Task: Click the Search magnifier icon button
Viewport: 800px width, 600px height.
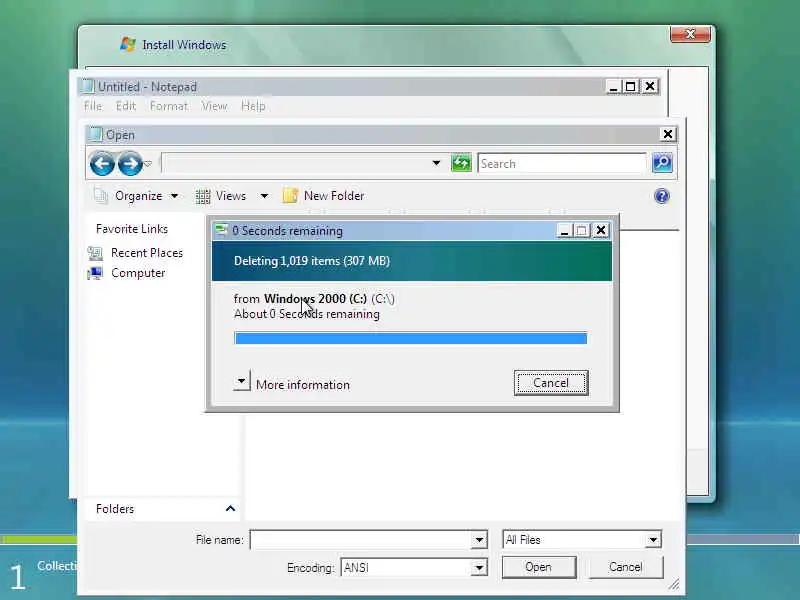Action: [662, 163]
